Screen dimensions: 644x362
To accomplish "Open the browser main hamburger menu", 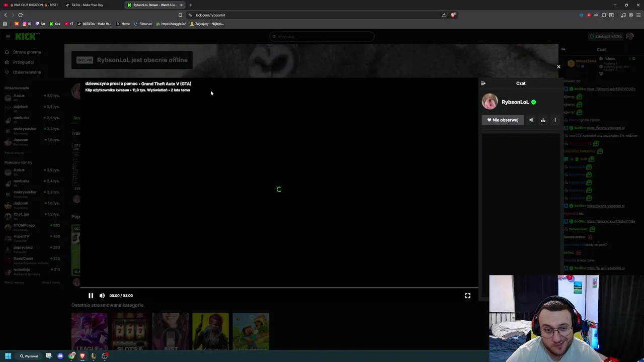I will (x=638, y=15).
